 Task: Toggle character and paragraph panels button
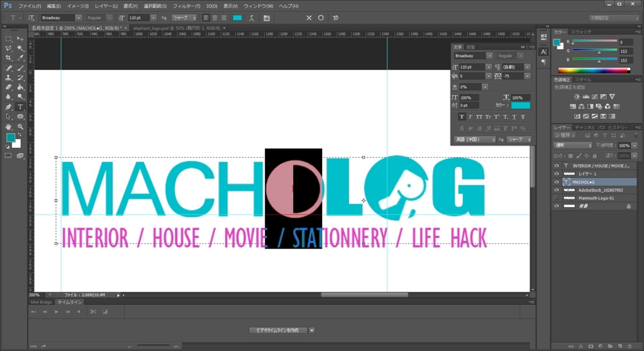pos(267,18)
